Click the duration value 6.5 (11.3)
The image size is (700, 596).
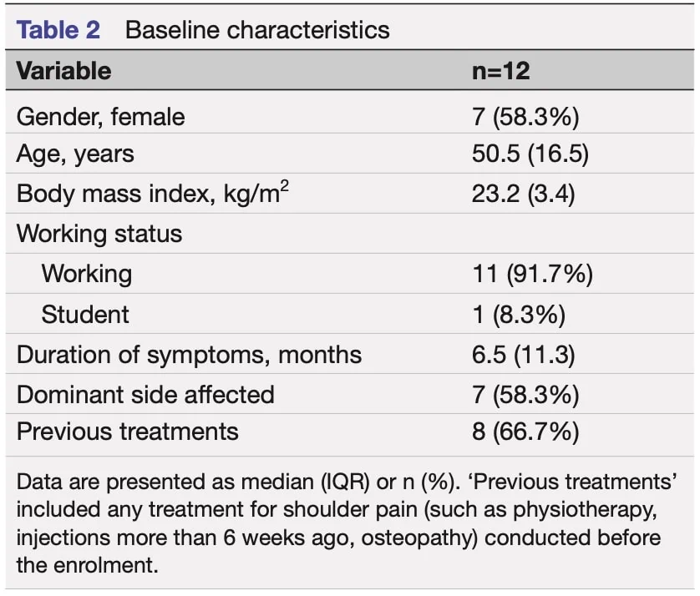(523, 355)
